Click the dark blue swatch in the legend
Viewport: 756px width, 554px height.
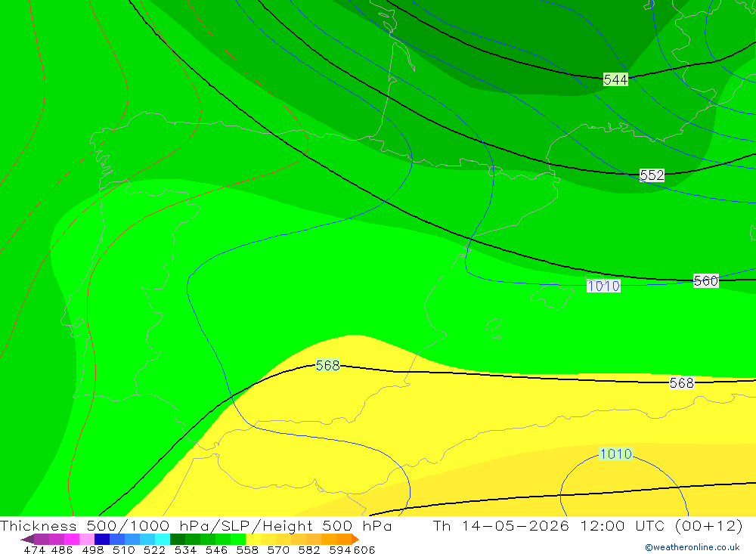(x=101, y=539)
